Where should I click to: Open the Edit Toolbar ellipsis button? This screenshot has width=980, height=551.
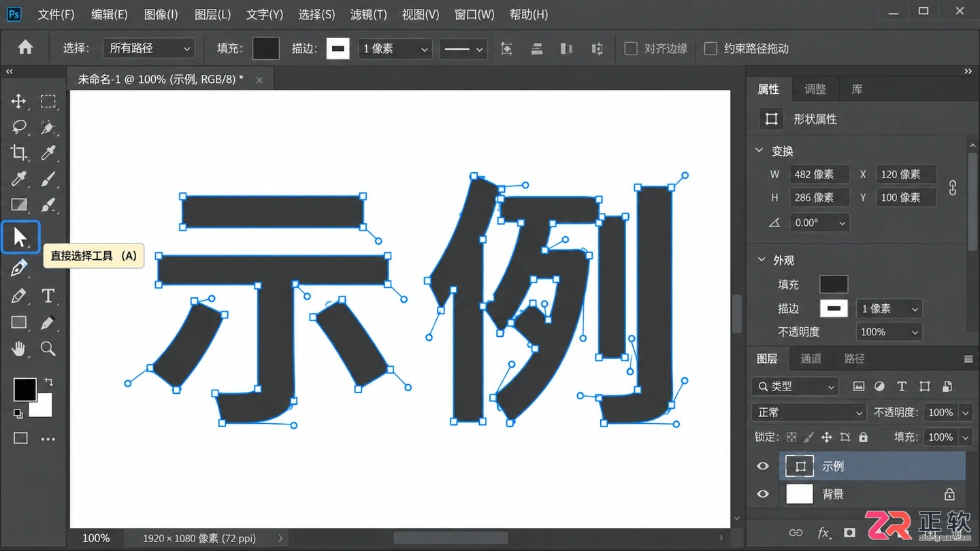coord(48,439)
